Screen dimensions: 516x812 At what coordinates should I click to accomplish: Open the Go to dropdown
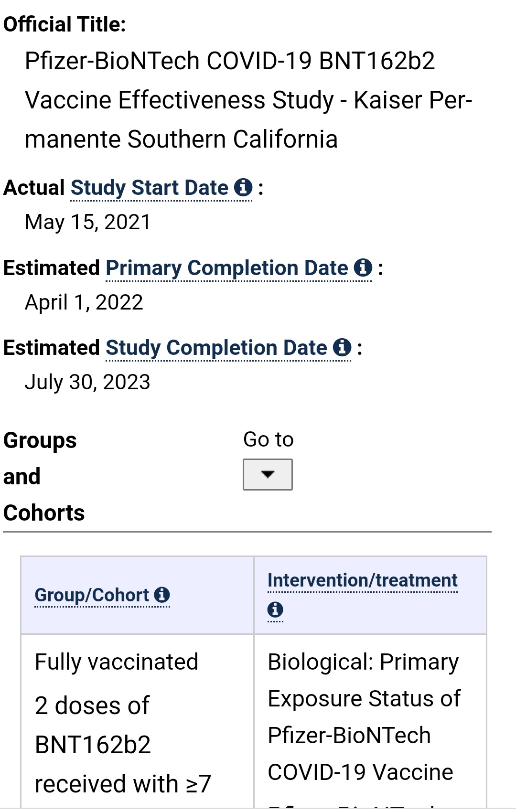tap(268, 474)
